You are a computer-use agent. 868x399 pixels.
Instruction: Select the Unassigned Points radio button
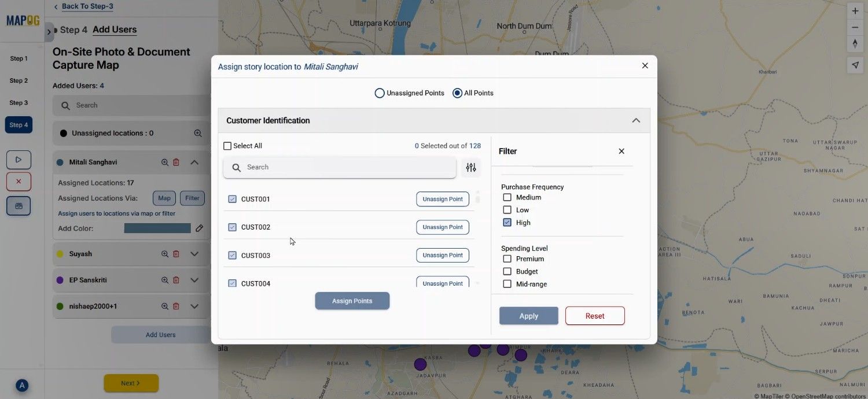[x=380, y=93]
